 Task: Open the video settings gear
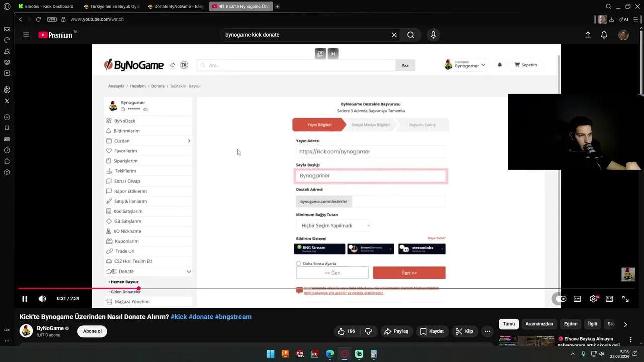click(x=594, y=299)
